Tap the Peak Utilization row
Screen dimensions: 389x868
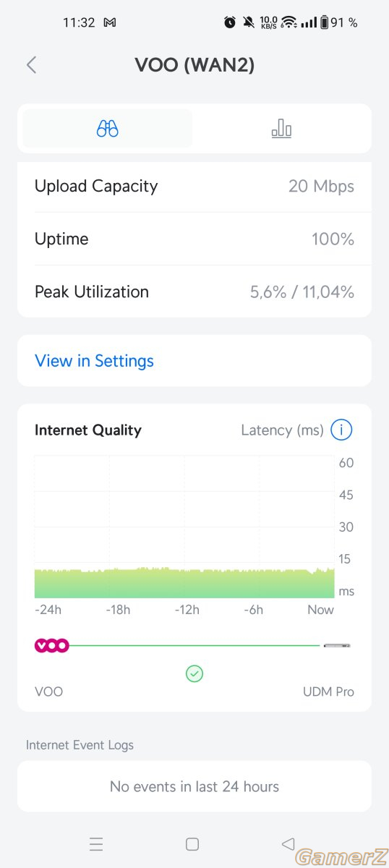pyautogui.click(x=194, y=292)
